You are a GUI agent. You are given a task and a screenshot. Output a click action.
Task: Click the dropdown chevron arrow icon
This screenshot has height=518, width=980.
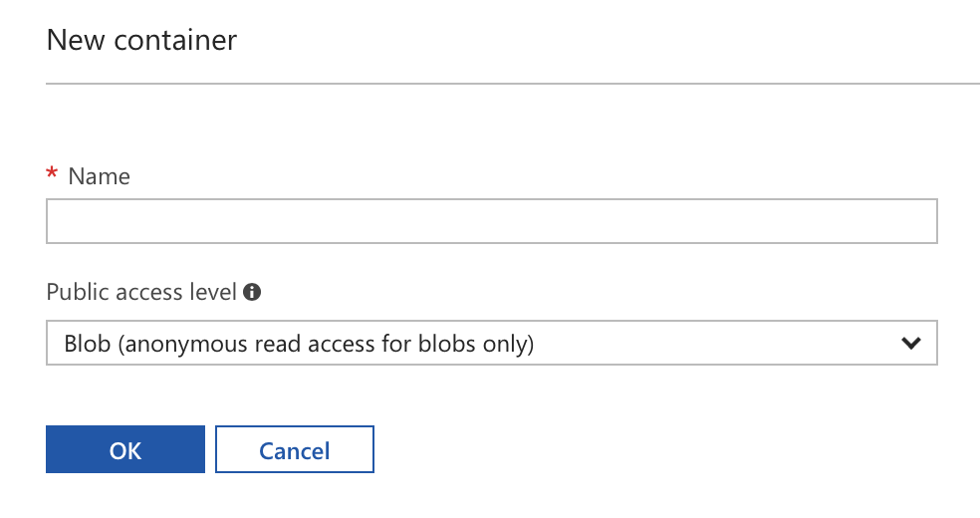[911, 343]
